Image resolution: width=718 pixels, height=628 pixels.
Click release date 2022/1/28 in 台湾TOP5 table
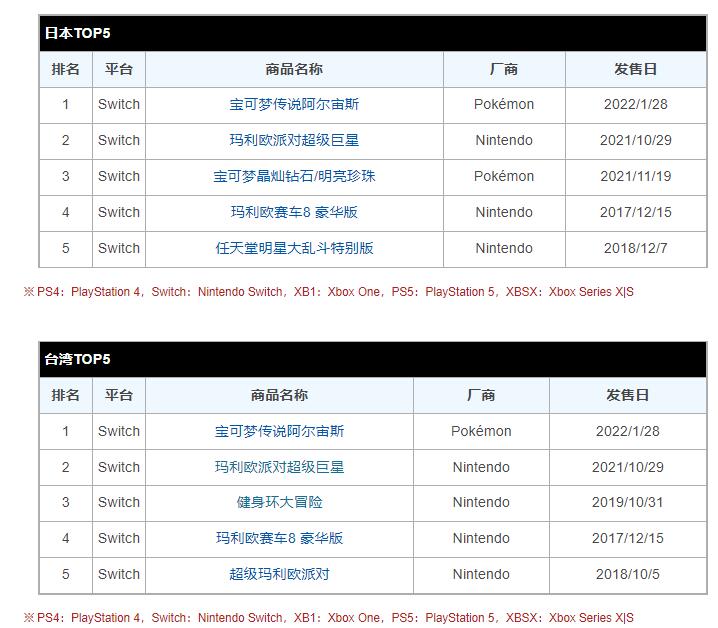(627, 431)
